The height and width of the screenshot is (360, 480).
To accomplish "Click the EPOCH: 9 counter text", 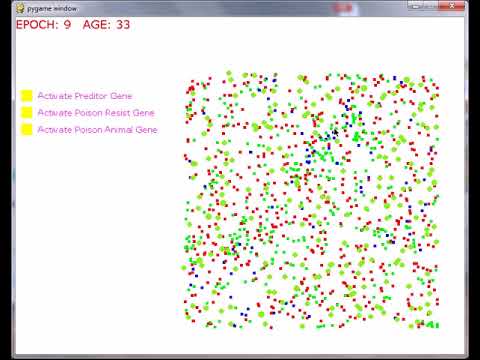I will tap(43, 25).
